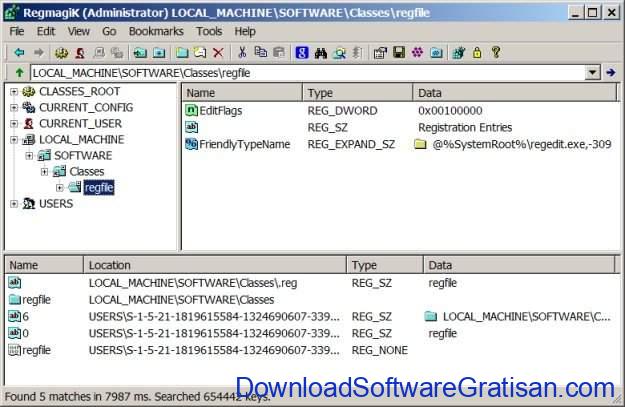625x407 pixels.
Task: Select the EditFlags registry value
Action: tap(221, 110)
